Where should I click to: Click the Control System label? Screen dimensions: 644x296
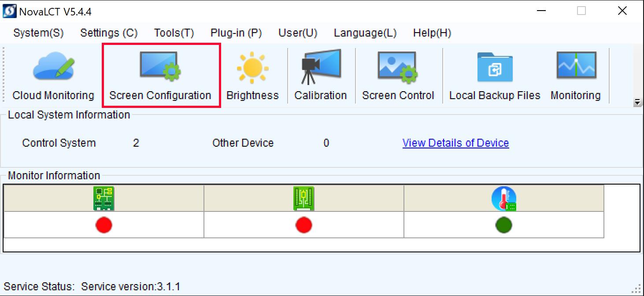click(x=59, y=143)
